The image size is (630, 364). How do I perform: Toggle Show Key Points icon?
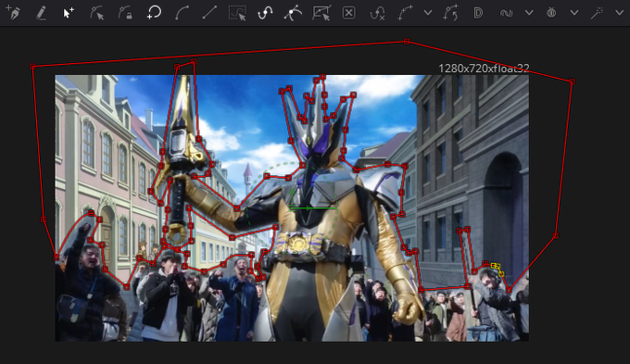click(265, 13)
